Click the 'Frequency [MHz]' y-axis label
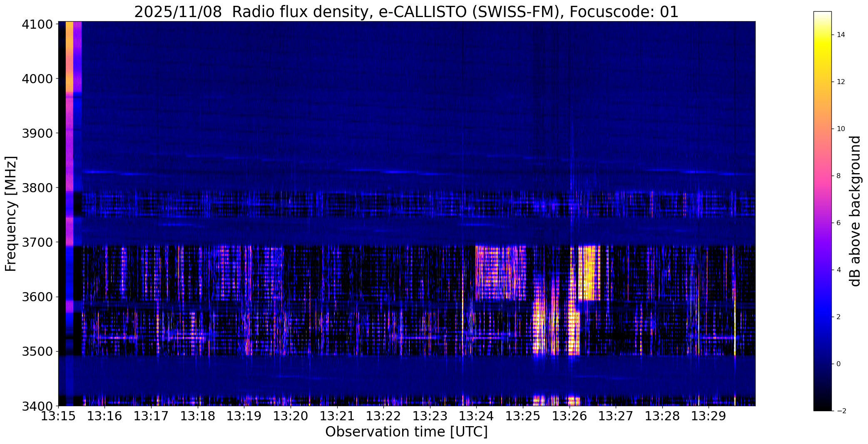This screenshot has height=444, width=868. (11, 214)
